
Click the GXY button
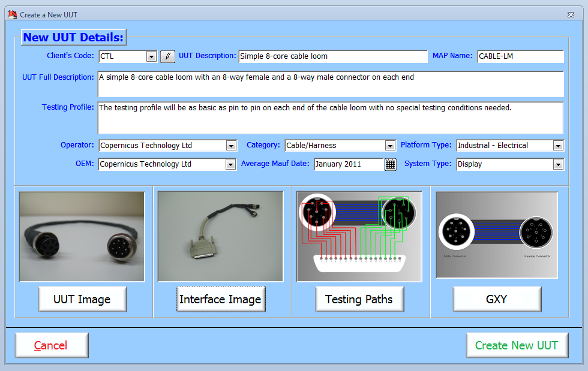tap(497, 299)
